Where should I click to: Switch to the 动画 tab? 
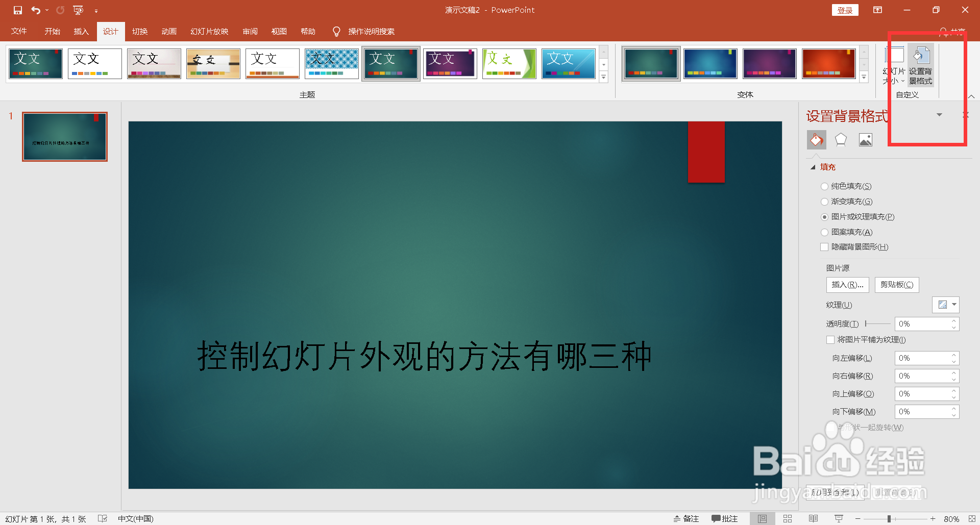coord(169,32)
